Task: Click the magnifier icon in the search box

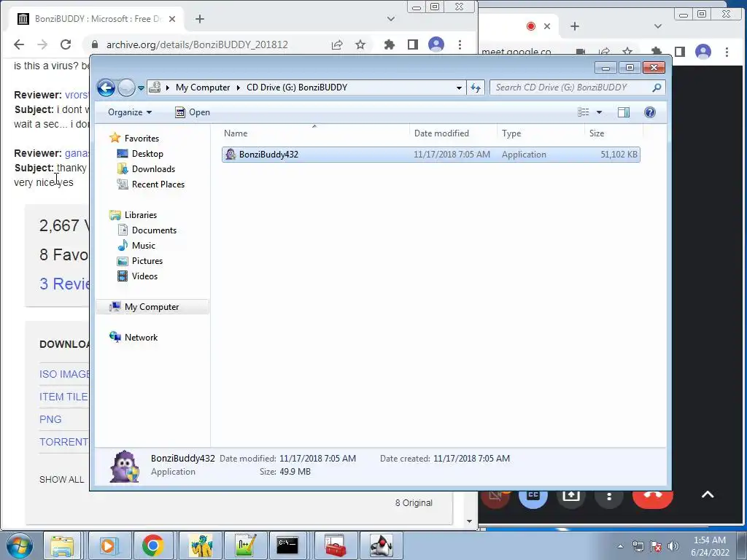Action: coord(657,87)
